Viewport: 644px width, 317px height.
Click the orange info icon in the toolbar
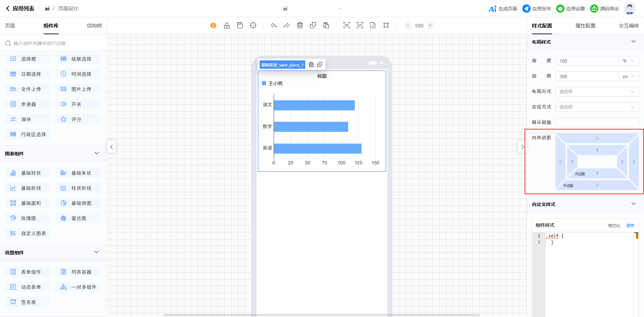tap(213, 25)
